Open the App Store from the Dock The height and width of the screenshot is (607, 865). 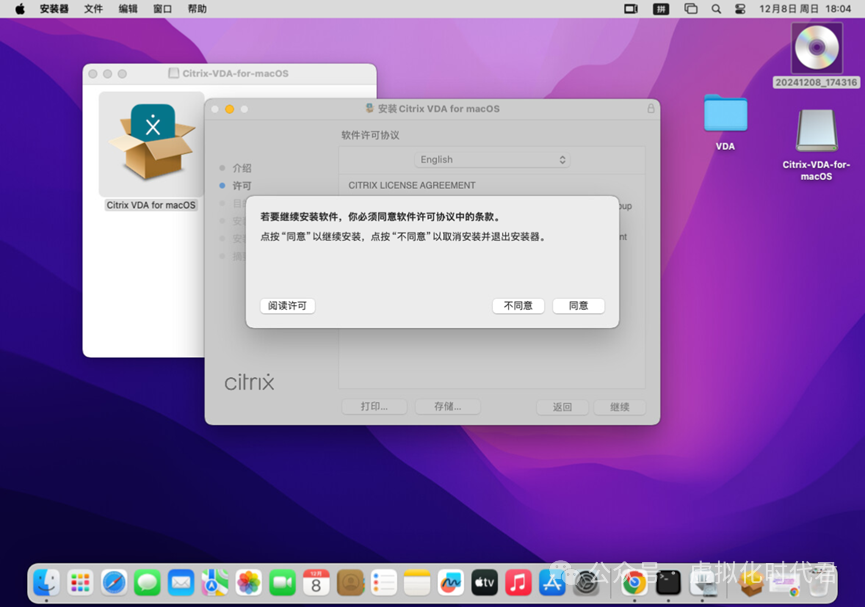point(551,581)
